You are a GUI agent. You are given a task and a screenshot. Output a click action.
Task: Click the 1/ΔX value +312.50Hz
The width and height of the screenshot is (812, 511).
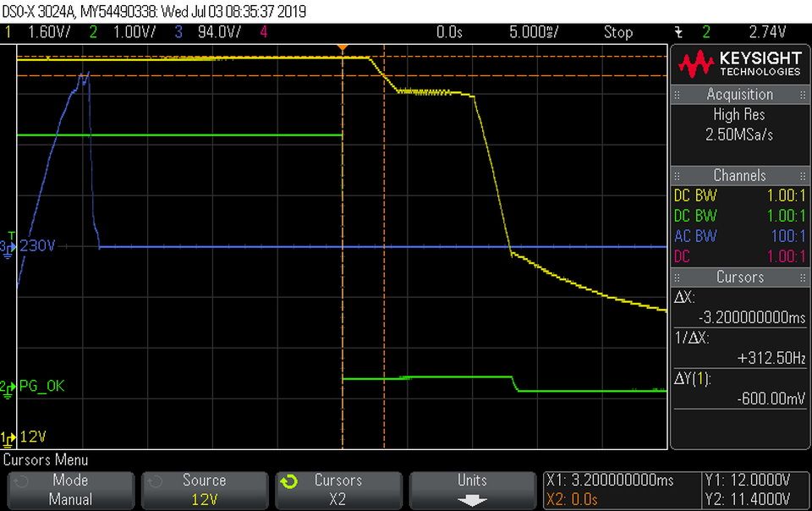click(771, 358)
